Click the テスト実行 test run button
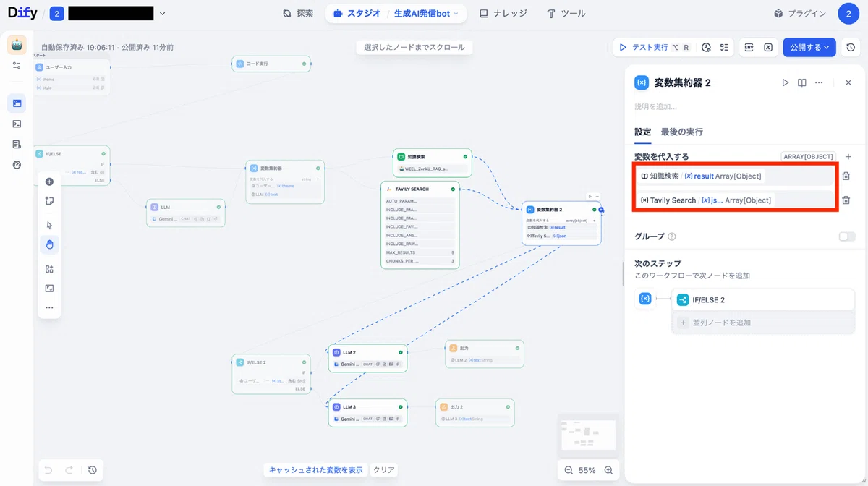Image resolution: width=868 pixels, height=486 pixels. (653, 47)
